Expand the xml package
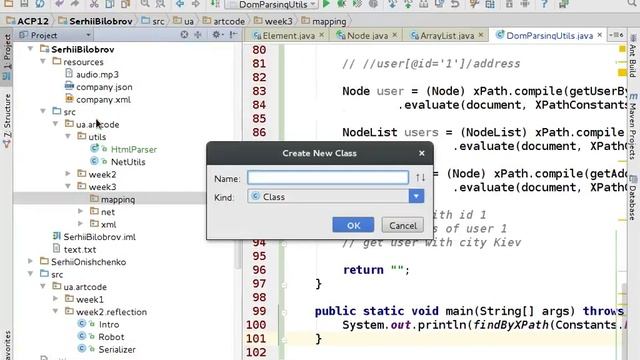Viewport: 640px width, 360px height. point(80,224)
